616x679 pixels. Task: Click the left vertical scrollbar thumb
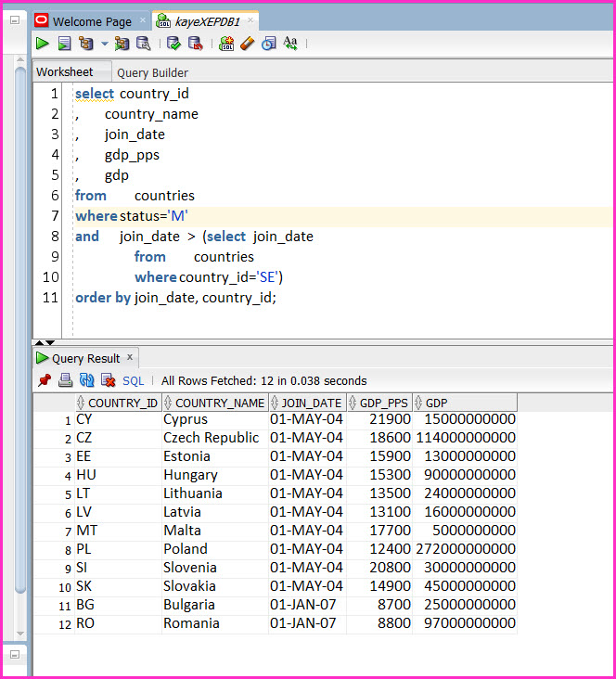click(20, 329)
